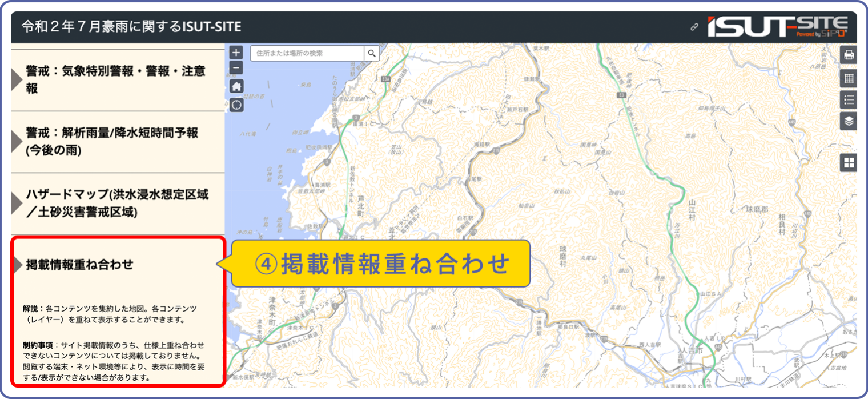The image size is (868, 399).
Task: Click the search magnifier icon
Action: pos(372,53)
